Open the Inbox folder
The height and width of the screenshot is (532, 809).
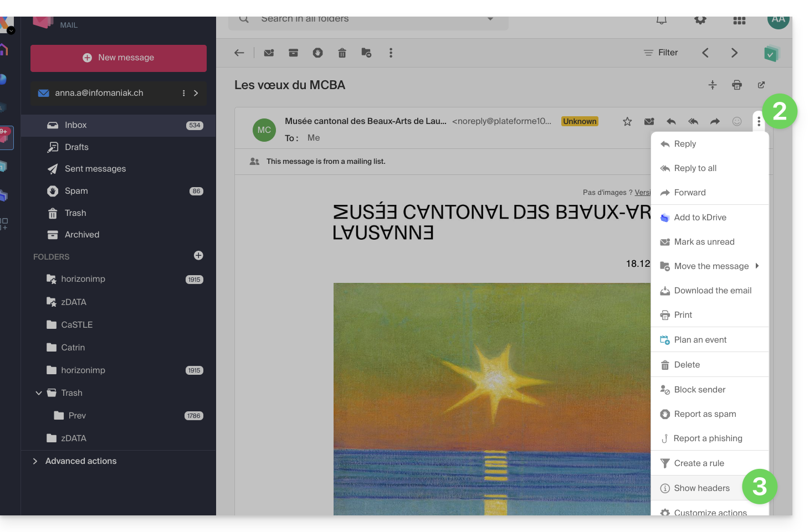coord(76,125)
